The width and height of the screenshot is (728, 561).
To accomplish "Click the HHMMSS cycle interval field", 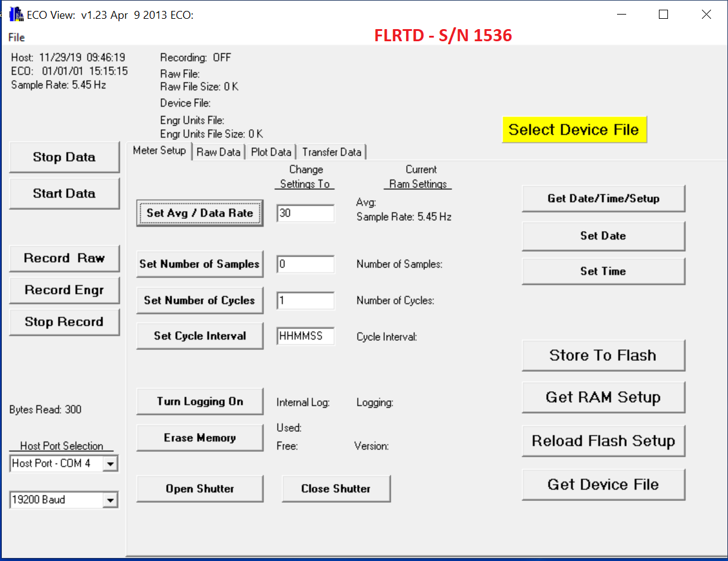I will point(306,337).
